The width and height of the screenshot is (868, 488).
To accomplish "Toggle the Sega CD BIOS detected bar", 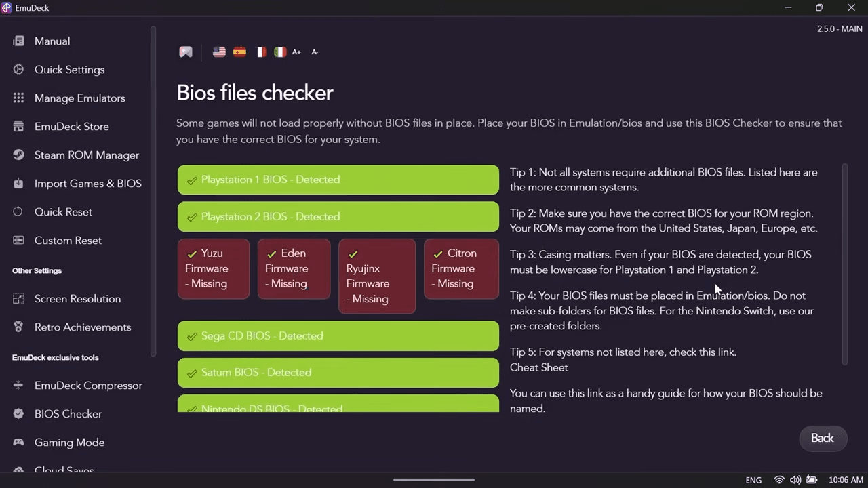I will click(338, 335).
